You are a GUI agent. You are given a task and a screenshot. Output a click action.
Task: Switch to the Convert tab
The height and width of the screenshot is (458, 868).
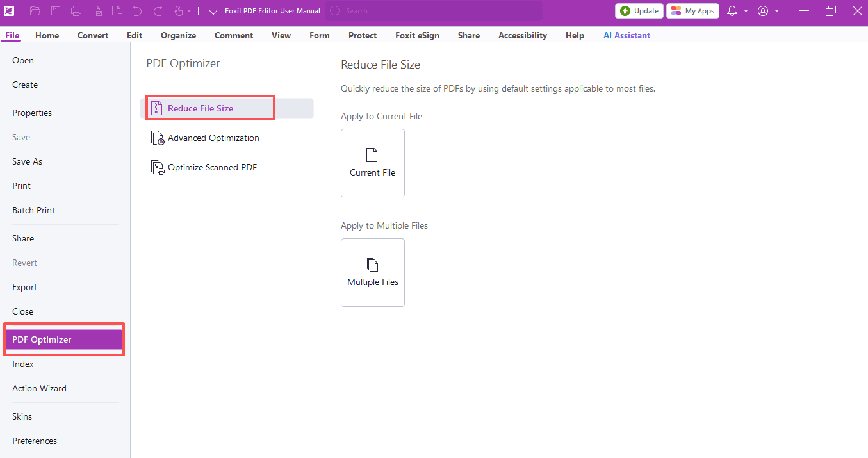pos(93,35)
